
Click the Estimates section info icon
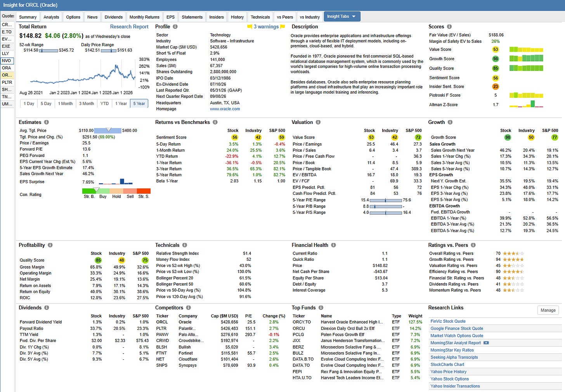(x=46, y=122)
